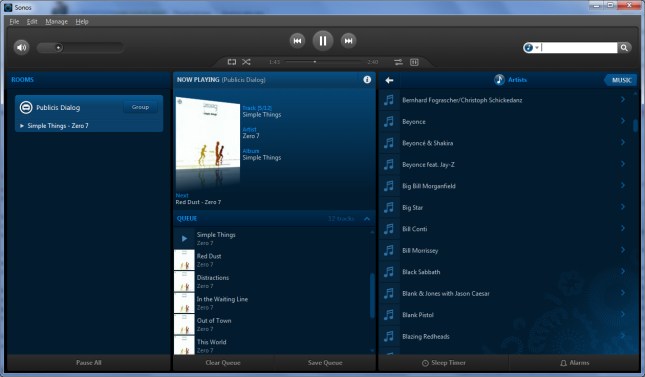This screenshot has width=645, height=377.
Task: Click Save Queue
Action: click(325, 363)
